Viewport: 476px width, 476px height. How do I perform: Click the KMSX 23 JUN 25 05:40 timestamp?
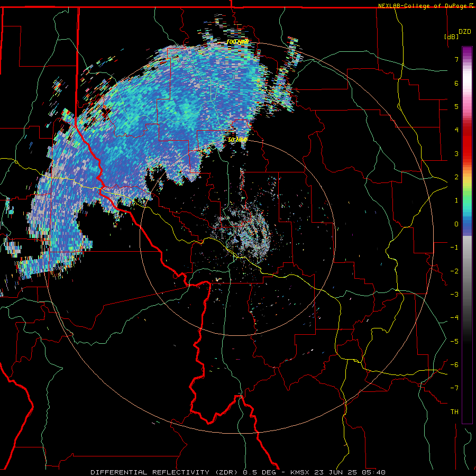(x=338, y=472)
